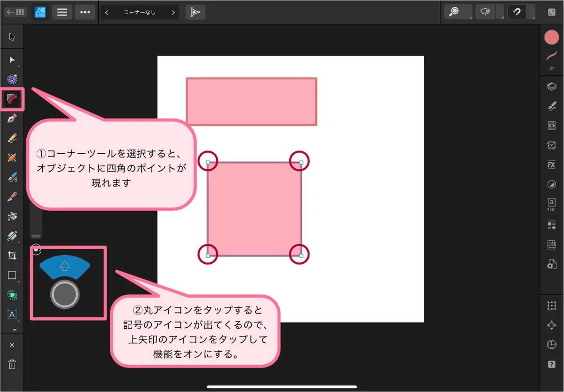Open the Adjustments studio
564x392 pixels.
click(x=552, y=185)
